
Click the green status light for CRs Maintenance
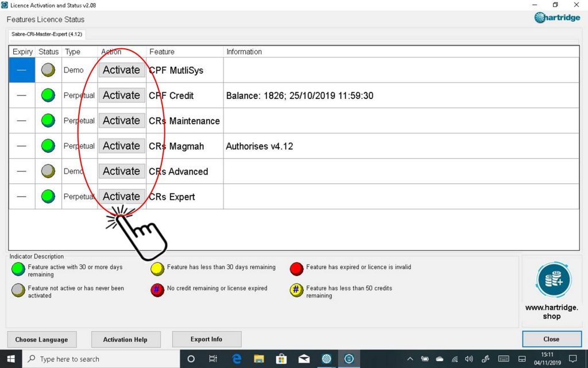point(48,121)
